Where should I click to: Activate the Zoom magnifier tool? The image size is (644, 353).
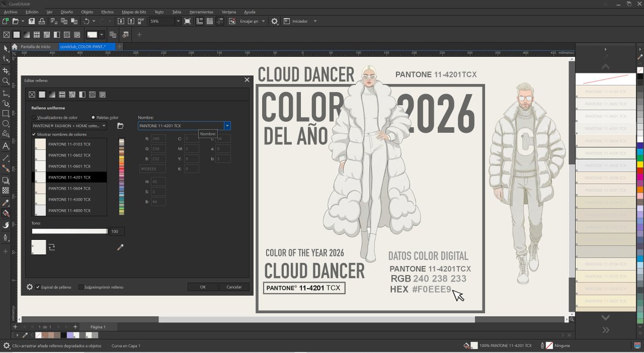pos(6,81)
